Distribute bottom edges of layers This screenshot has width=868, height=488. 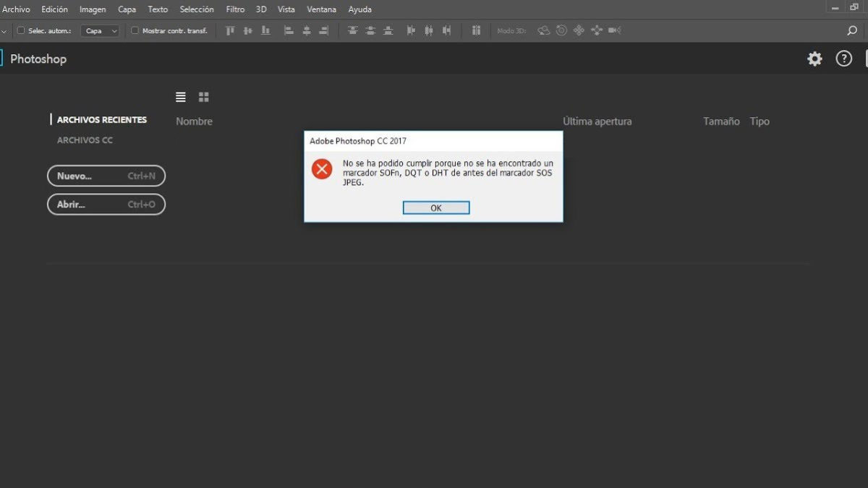[388, 30]
